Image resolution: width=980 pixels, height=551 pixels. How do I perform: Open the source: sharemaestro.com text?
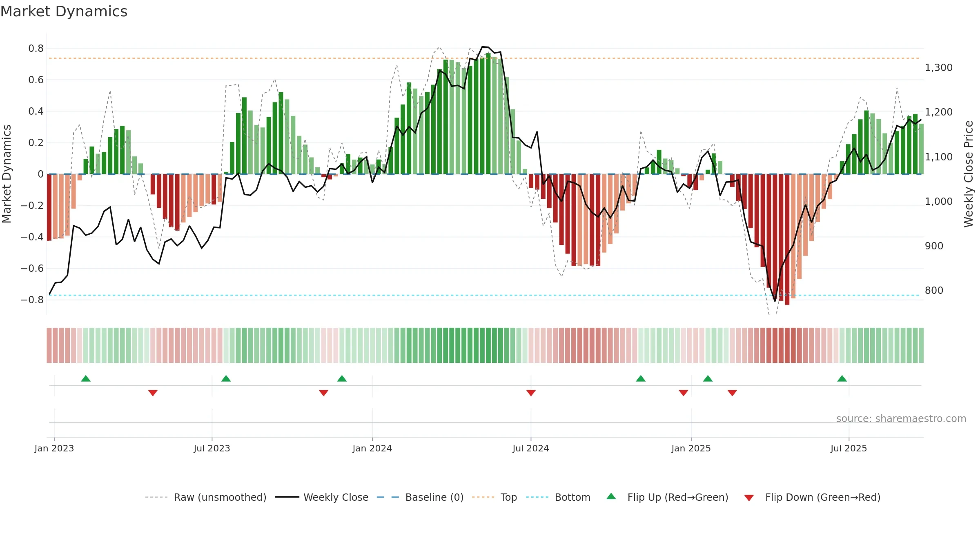click(x=901, y=418)
